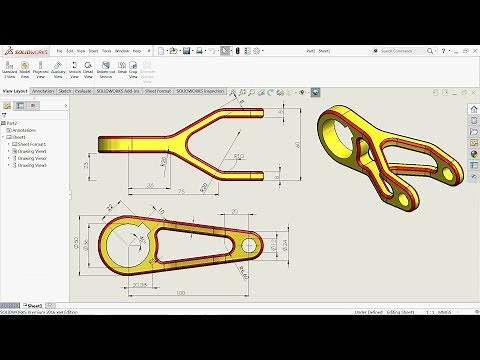Open the Save dropdown arrow
480x360 pixels.
[x=192, y=51]
